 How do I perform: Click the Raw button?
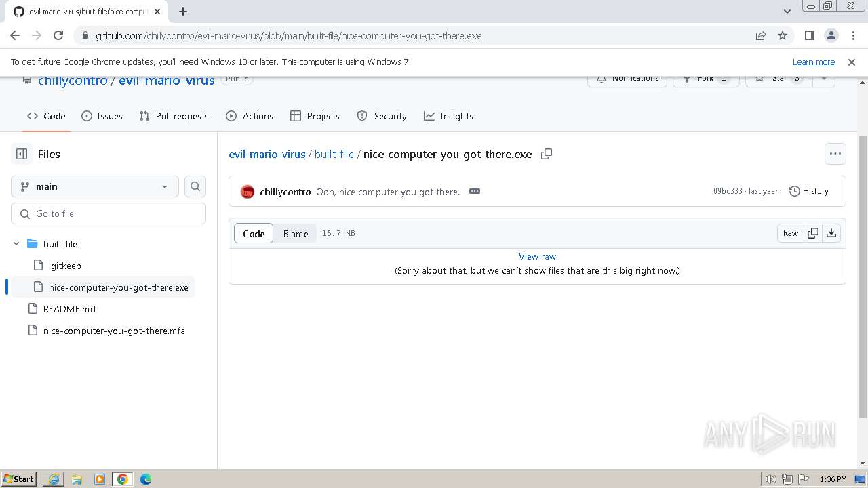tap(791, 233)
